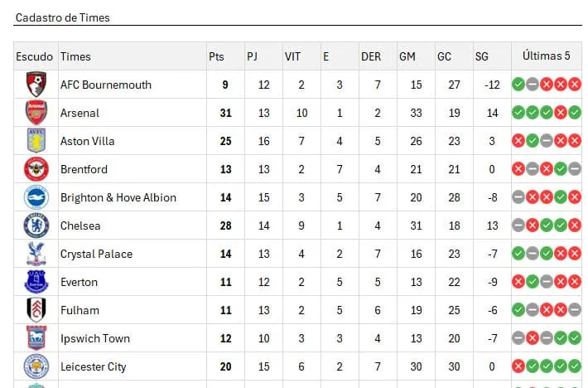Select the Arsenal club badge
588x388 pixels.
[36, 113]
